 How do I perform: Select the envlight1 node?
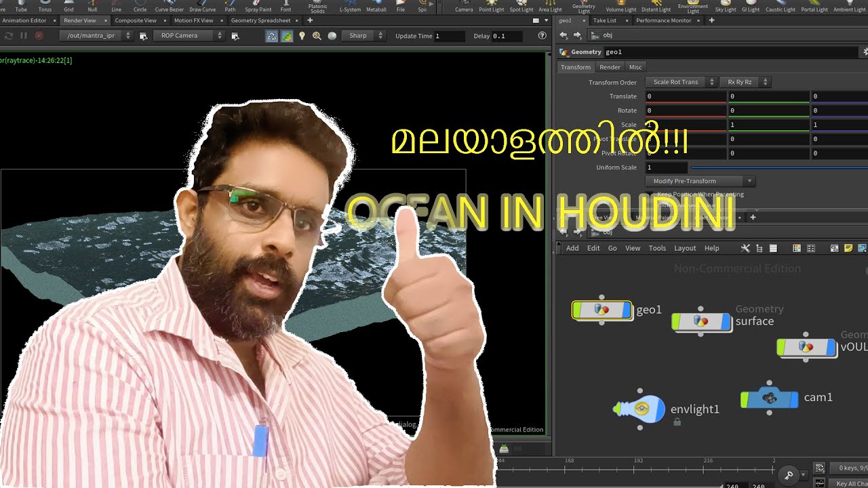click(x=639, y=409)
